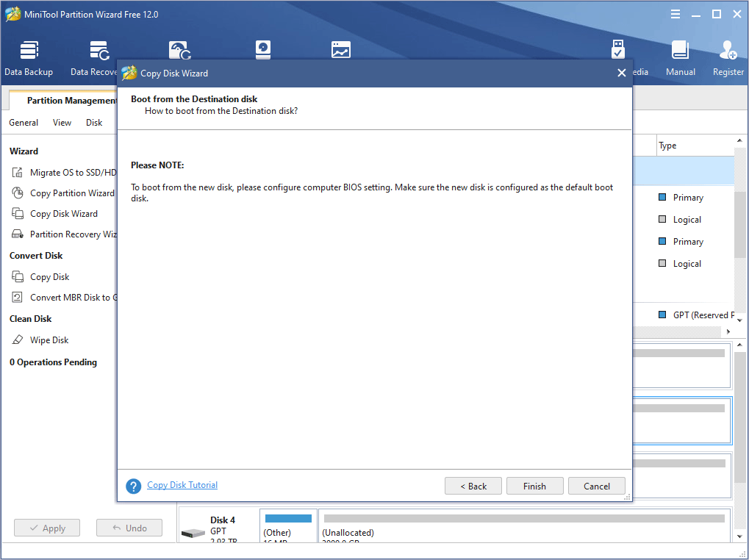The height and width of the screenshot is (560, 749).
Task: Click the horizontal scroll right arrow
Action: click(728, 331)
